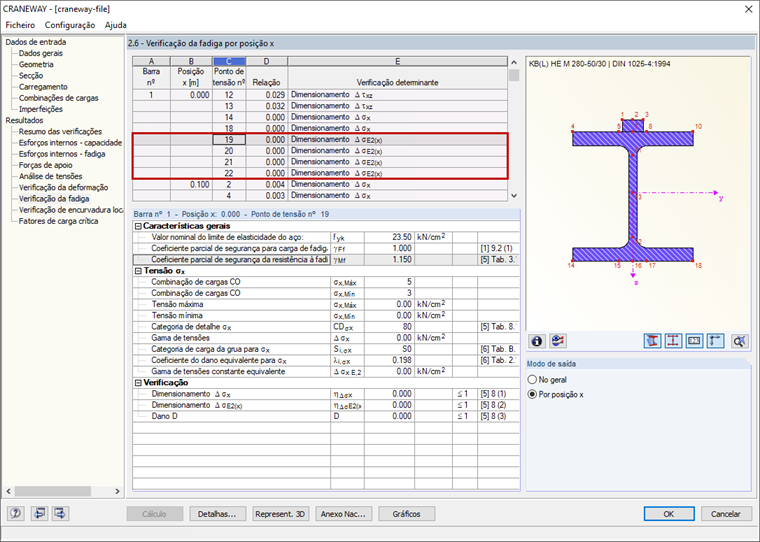The height and width of the screenshot is (542, 760).
Task: Collapse the 'Verificação' group
Action: pyautogui.click(x=138, y=383)
